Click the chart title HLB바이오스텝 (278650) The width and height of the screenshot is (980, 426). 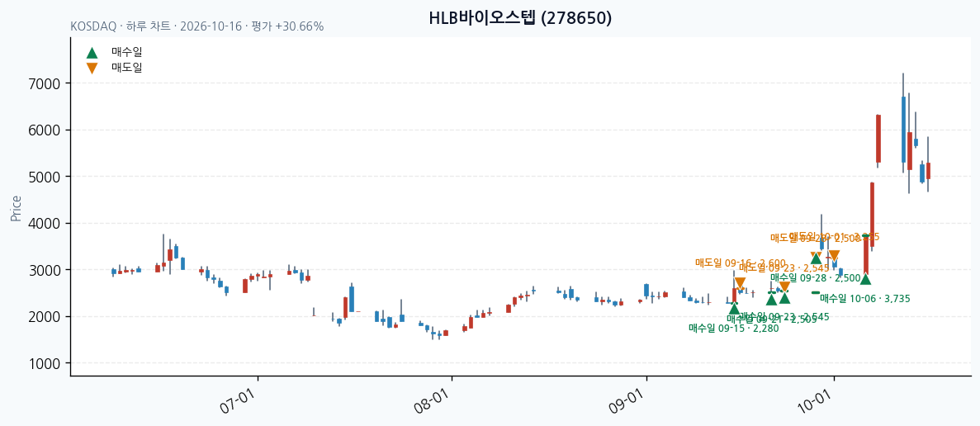coord(521,18)
